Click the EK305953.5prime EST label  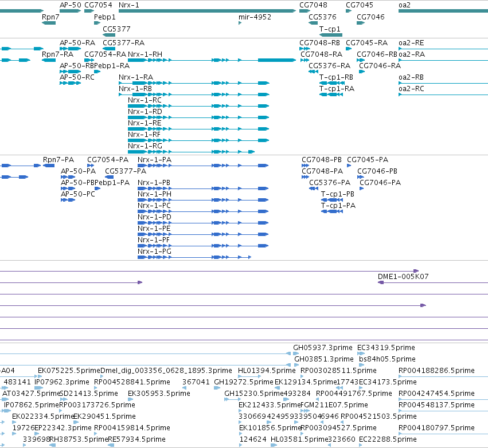click(159, 394)
